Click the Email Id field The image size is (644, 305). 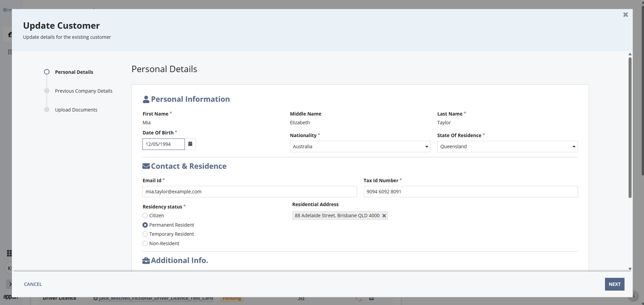250,192
